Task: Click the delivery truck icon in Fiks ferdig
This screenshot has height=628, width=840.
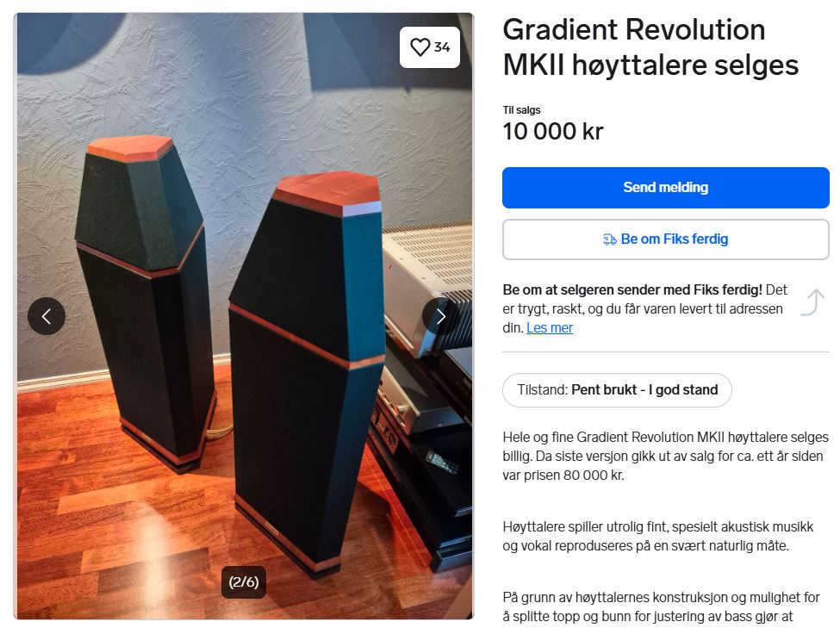Action: click(610, 239)
